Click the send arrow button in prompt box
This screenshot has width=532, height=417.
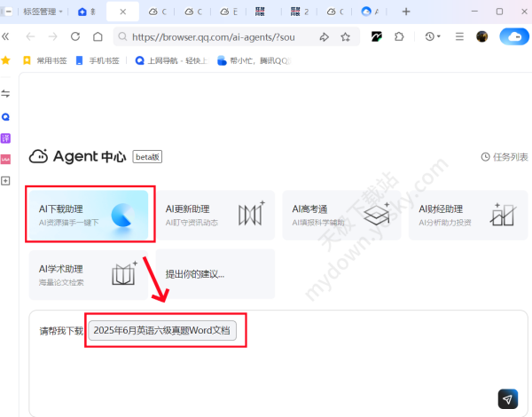507,399
